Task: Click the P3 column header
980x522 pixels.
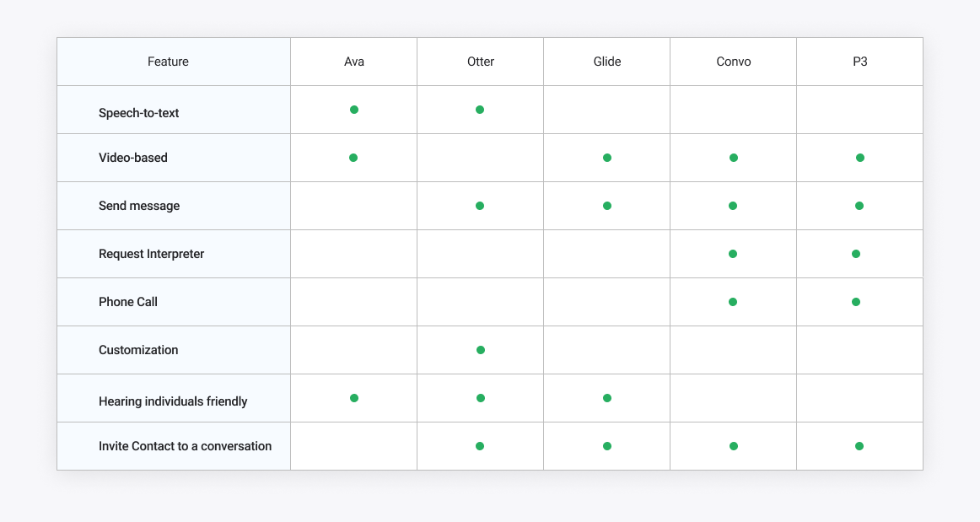Action: pos(860,62)
